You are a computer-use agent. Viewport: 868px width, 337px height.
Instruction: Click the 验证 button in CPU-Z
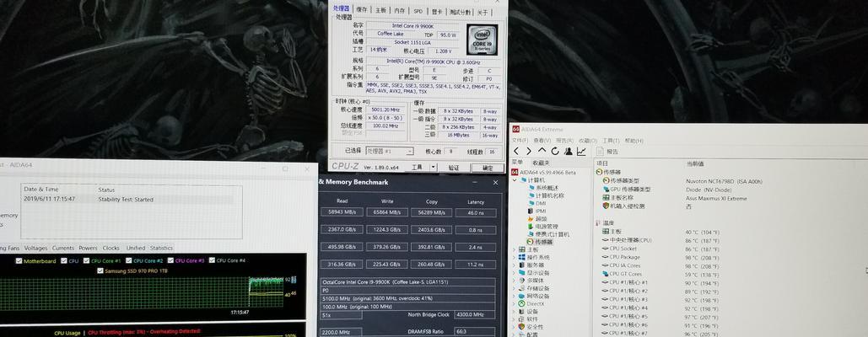[x=453, y=168]
